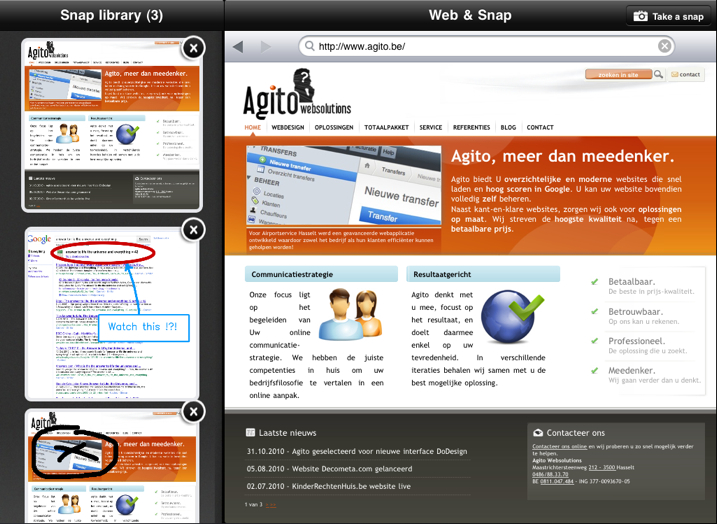717x524 pixels.
Task: Select the OPLOSSINGEN menu item
Action: click(334, 128)
